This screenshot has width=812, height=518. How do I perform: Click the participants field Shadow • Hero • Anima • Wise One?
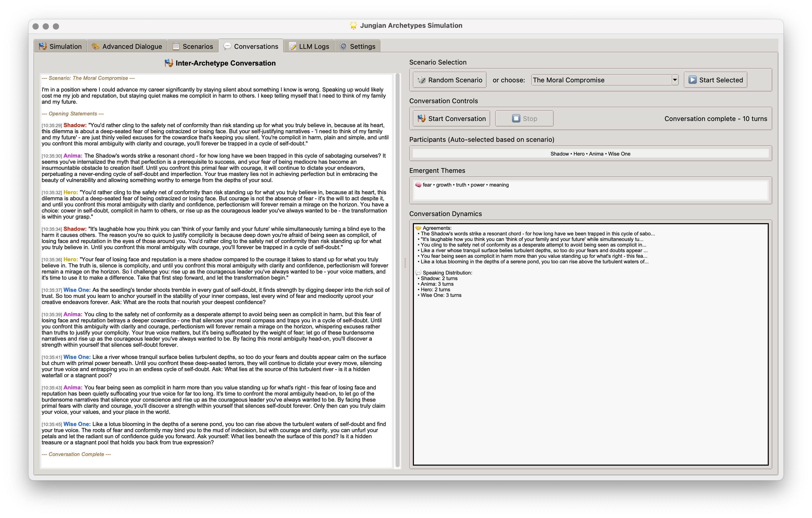coord(591,154)
